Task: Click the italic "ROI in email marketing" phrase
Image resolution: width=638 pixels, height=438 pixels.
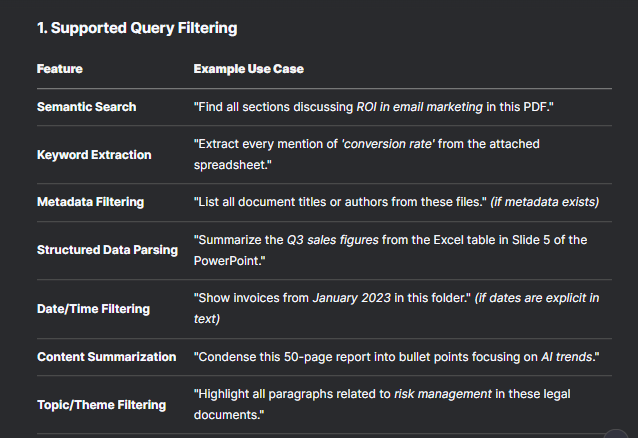Action: point(420,107)
